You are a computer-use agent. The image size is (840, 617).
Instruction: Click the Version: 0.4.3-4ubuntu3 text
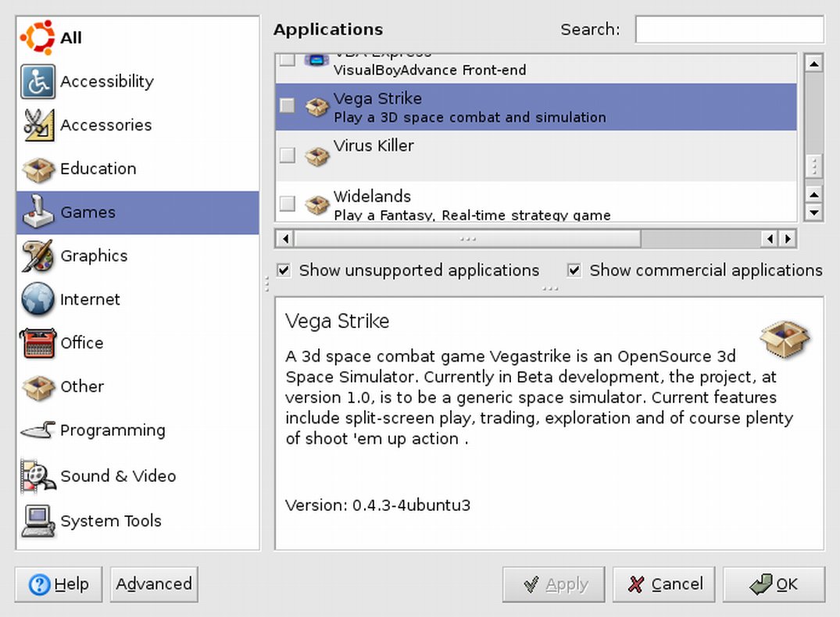tap(377, 505)
